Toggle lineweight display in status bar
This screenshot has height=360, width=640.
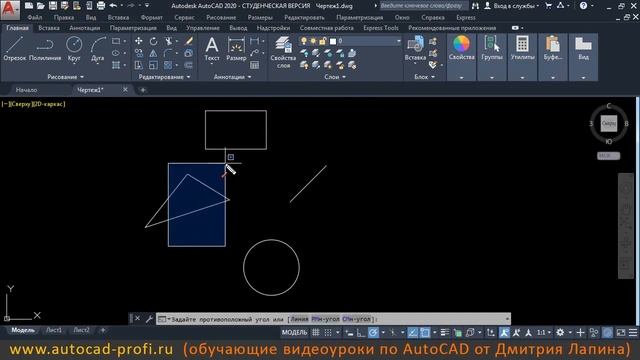coord(445,333)
